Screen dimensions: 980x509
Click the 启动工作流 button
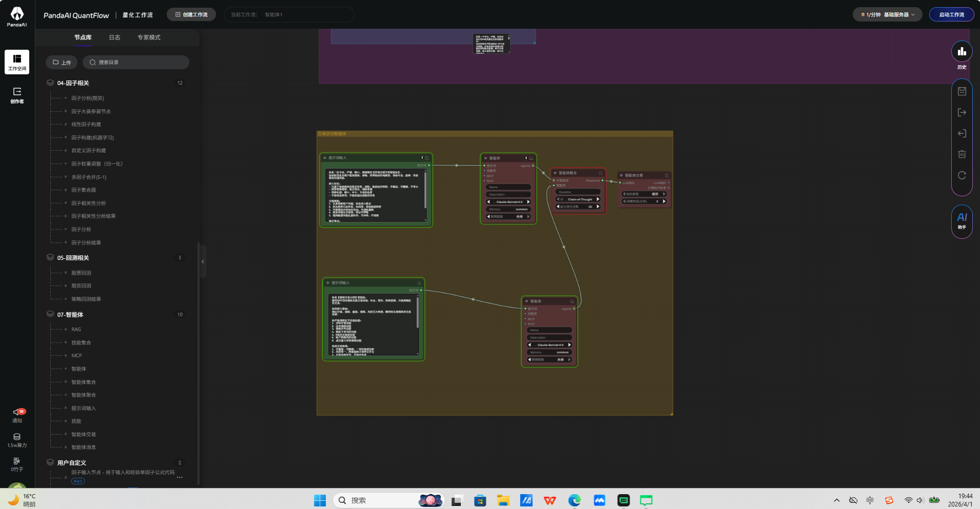click(x=951, y=15)
